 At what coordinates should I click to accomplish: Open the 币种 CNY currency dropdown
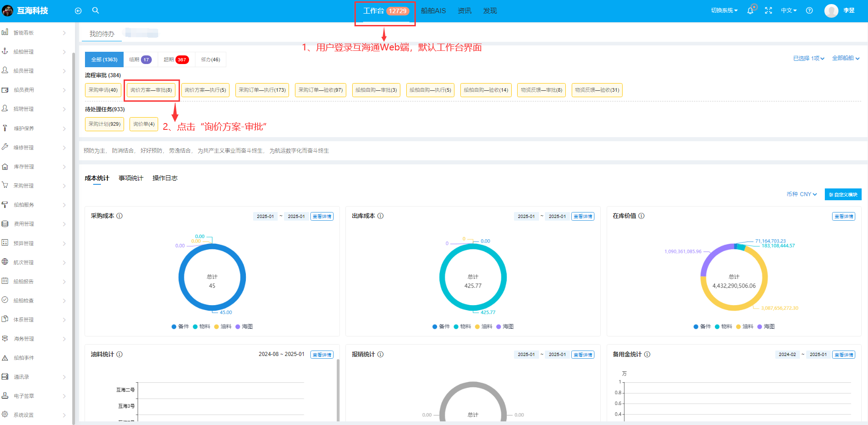click(x=802, y=194)
